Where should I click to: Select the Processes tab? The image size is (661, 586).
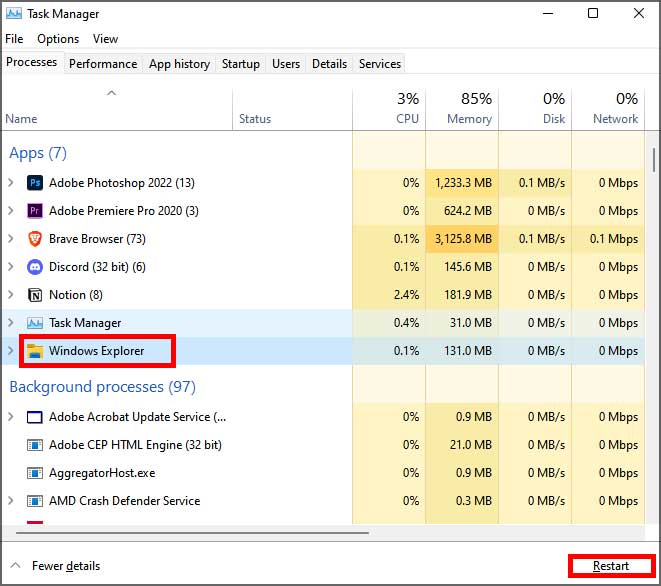point(32,62)
